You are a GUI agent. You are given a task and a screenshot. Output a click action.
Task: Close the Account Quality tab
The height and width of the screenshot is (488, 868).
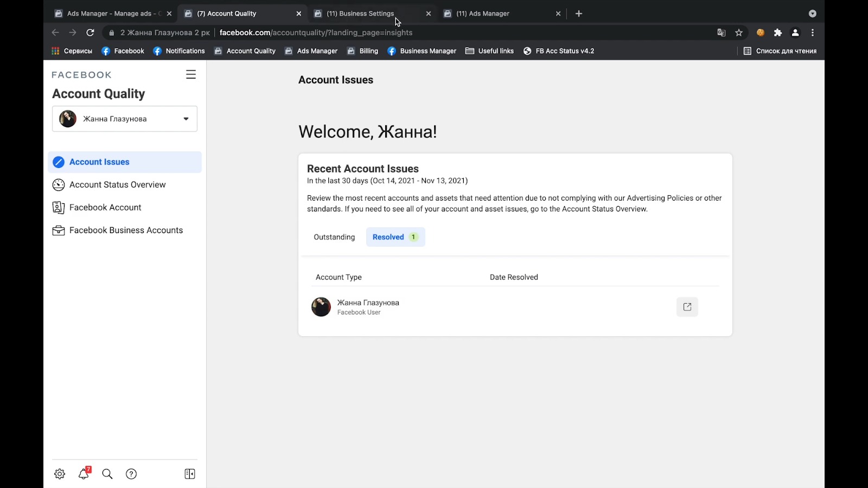[x=299, y=14]
